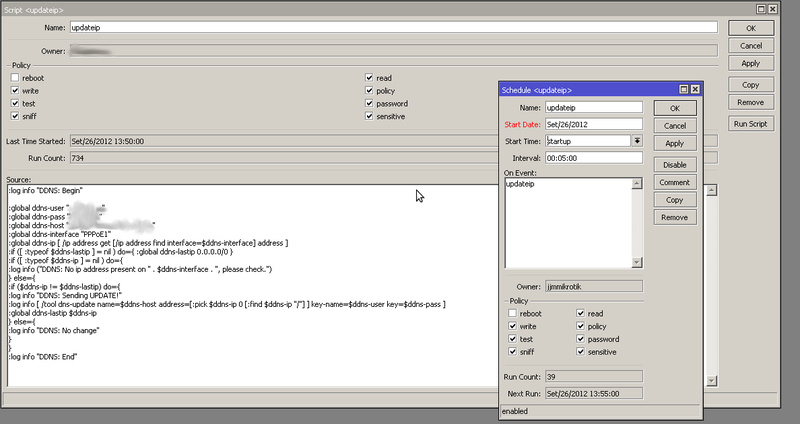Toggle sensitive policy in Script window

(x=369, y=116)
